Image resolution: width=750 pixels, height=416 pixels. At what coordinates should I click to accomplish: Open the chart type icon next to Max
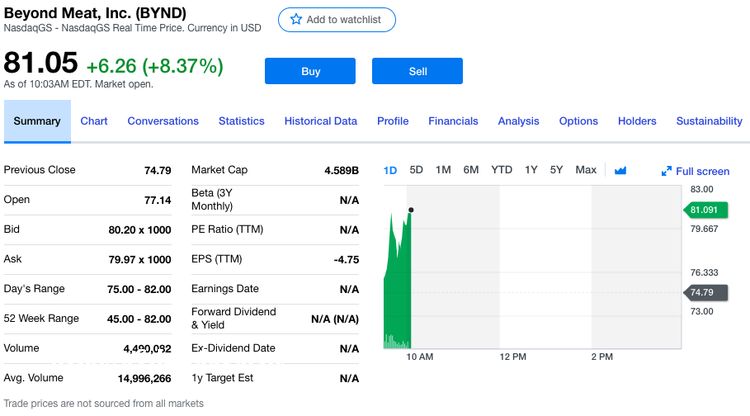(620, 170)
